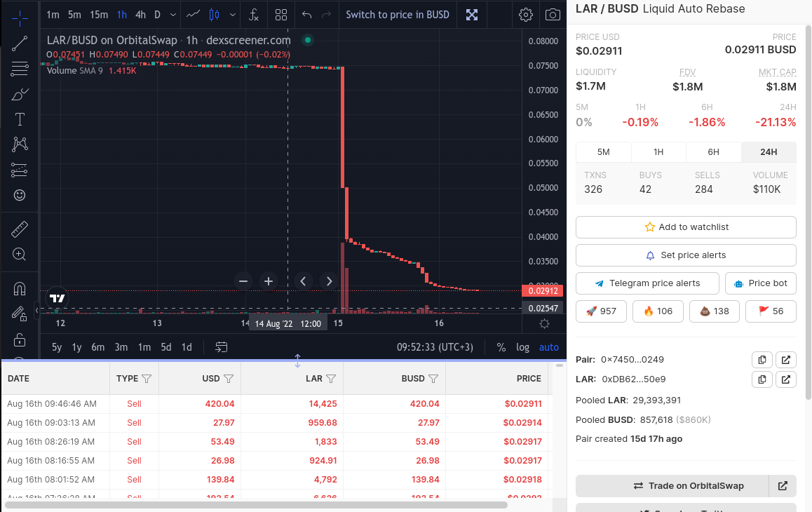This screenshot has width=812, height=512.
Task: Switch to line chart style icon
Action: 193,15
